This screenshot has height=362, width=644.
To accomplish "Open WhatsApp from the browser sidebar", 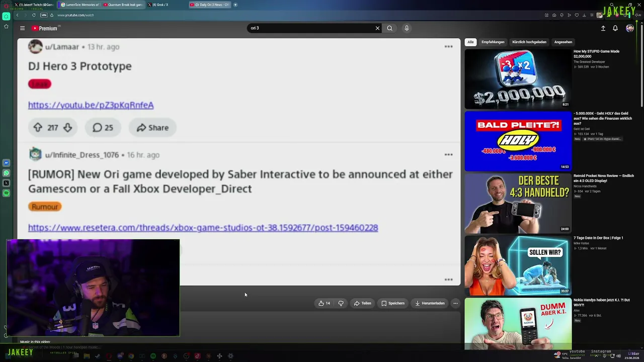I will 6,173.
